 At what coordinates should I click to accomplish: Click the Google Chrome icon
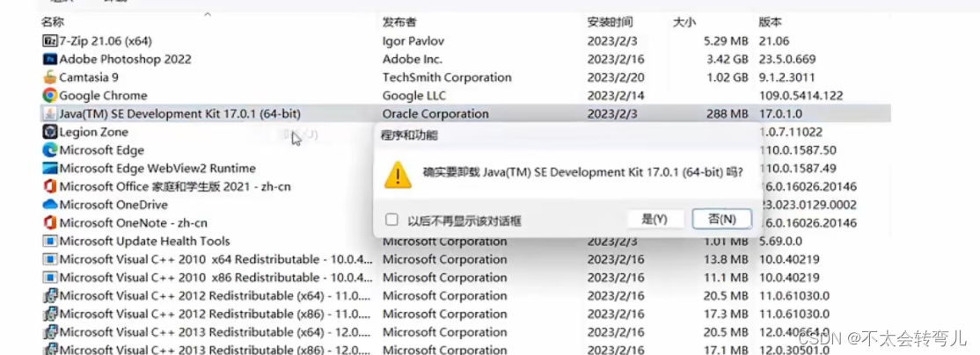[49, 96]
